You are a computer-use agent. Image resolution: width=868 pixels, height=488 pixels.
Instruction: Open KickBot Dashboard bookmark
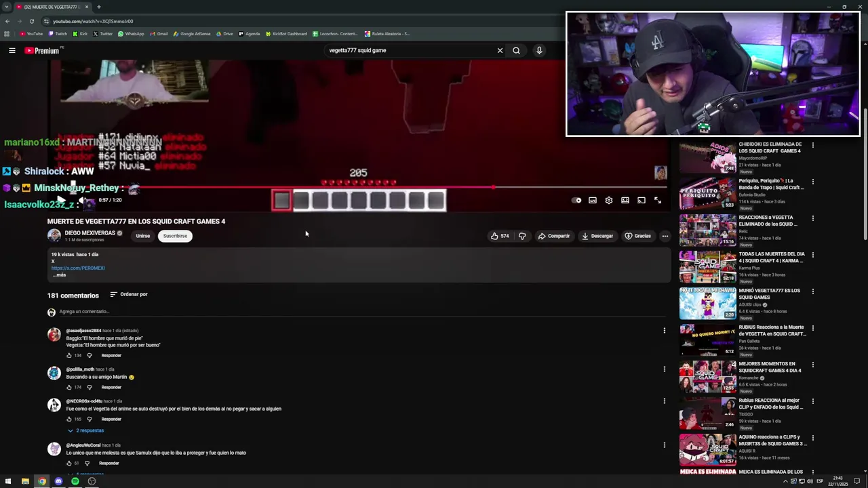[286, 34]
